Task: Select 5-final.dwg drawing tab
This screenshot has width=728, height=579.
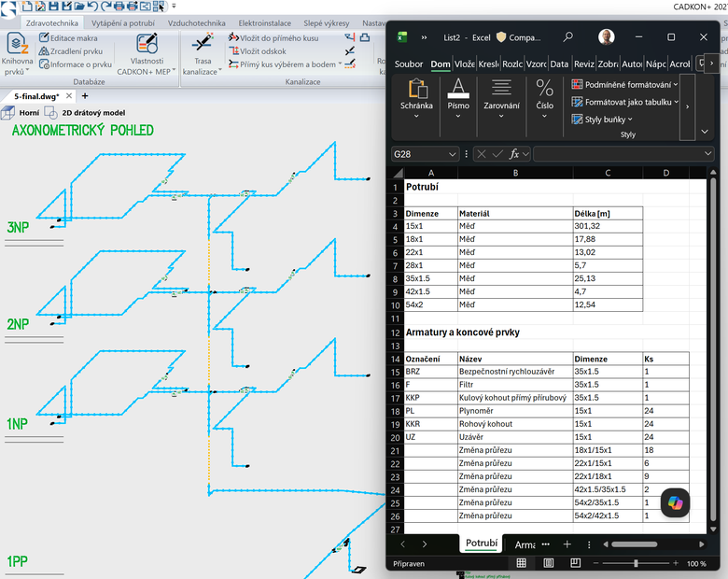Action: coord(36,96)
